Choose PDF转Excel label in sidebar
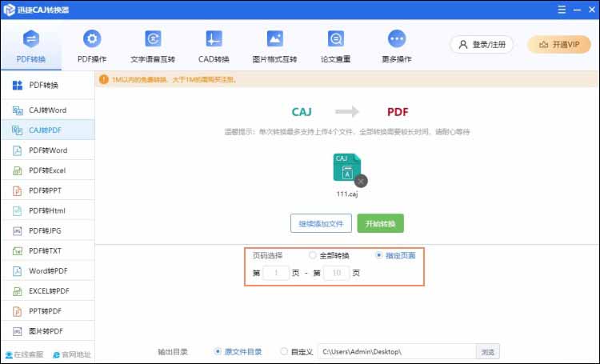Image resolution: width=600 pixels, height=364 pixels. pos(47,170)
